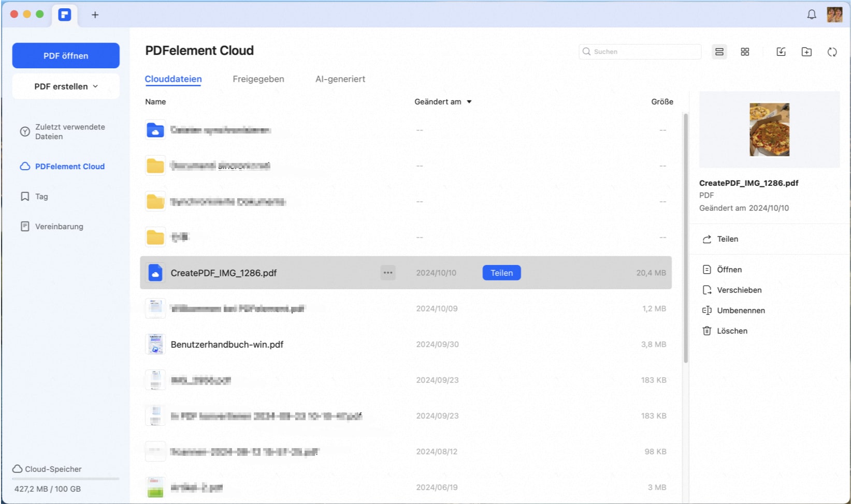The width and height of the screenshot is (851, 504).
Task: Open the user profile avatar
Action: (x=834, y=14)
